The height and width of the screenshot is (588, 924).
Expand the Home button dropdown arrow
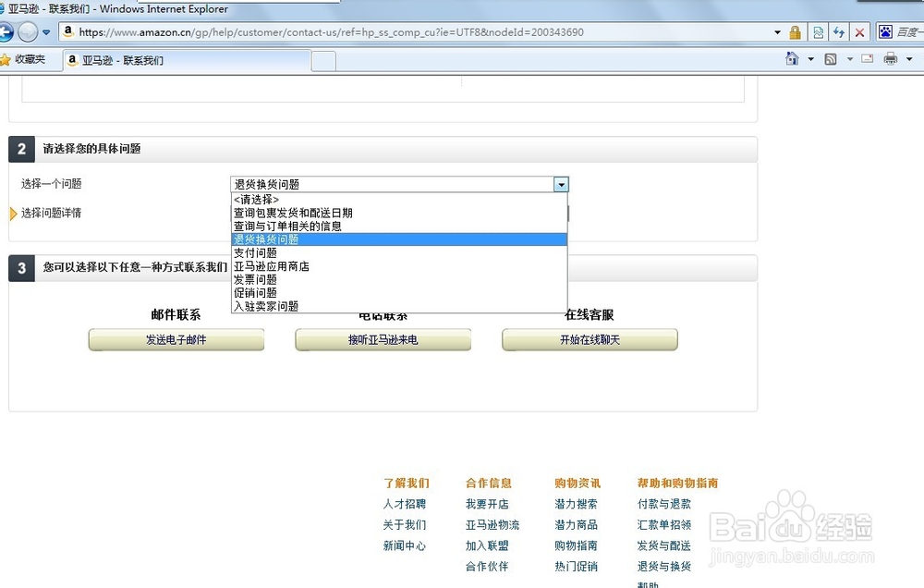[810, 57]
